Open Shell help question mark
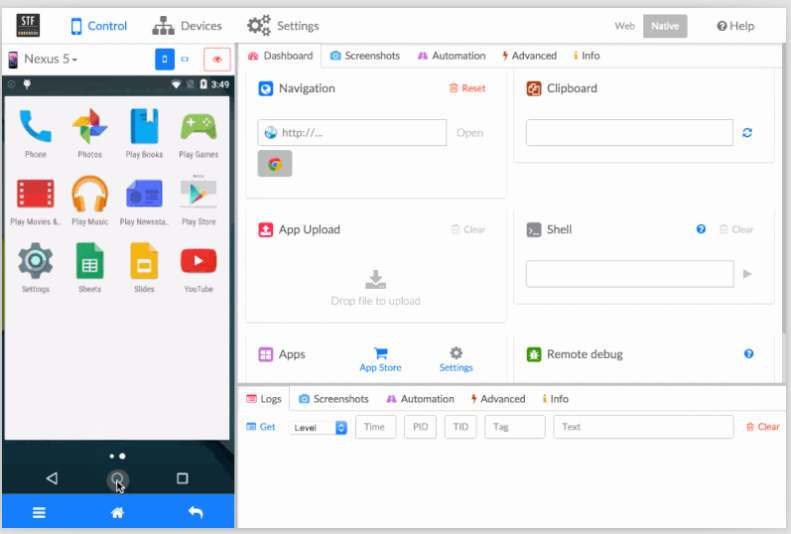This screenshot has height=534, width=791. pyautogui.click(x=701, y=229)
